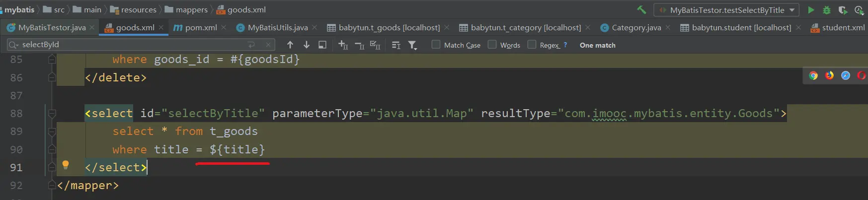Expand search history via magnifier dropdown
868x200 pixels.
tap(13, 45)
